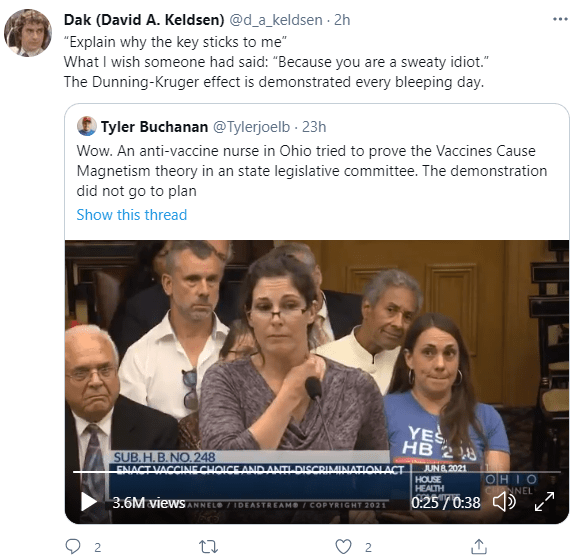Retweet using the retweet arrows icon
Image resolution: width=581 pixels, height=560 pixels.
pos(208,547)
